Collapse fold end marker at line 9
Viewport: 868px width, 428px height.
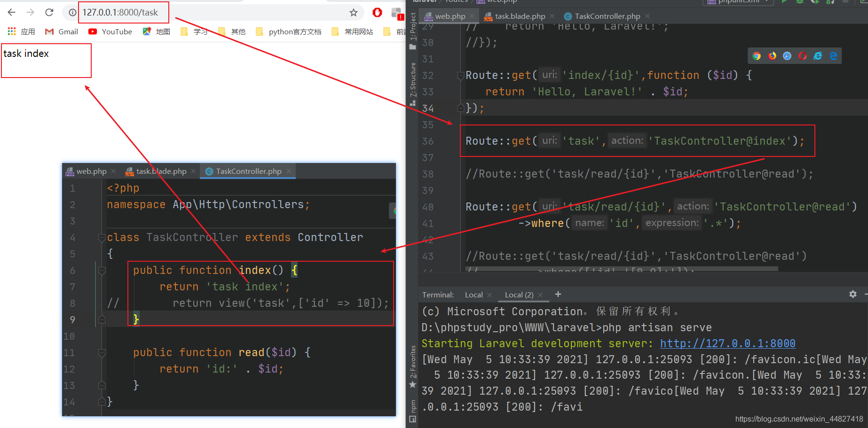click(x=102, y=319)
